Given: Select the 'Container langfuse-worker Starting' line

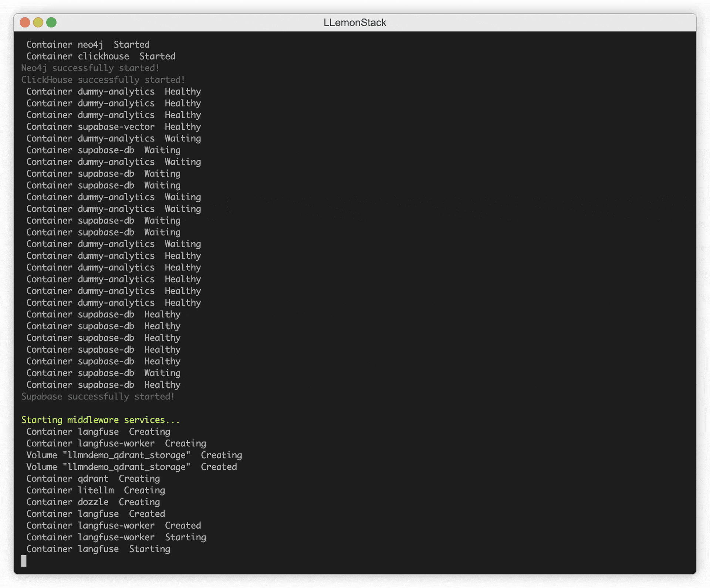Looking at the screenshot, I should (116, 538).
